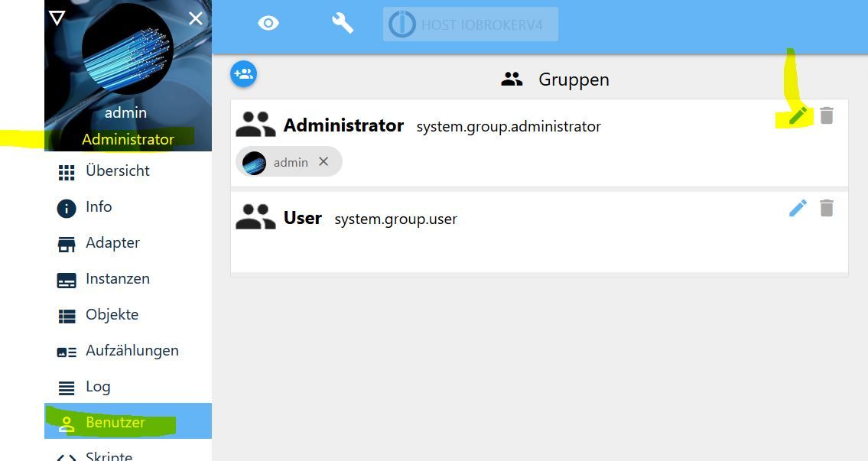Click the Aufzählungen icon
868x461 pixels.
click(x=67, y=352)
